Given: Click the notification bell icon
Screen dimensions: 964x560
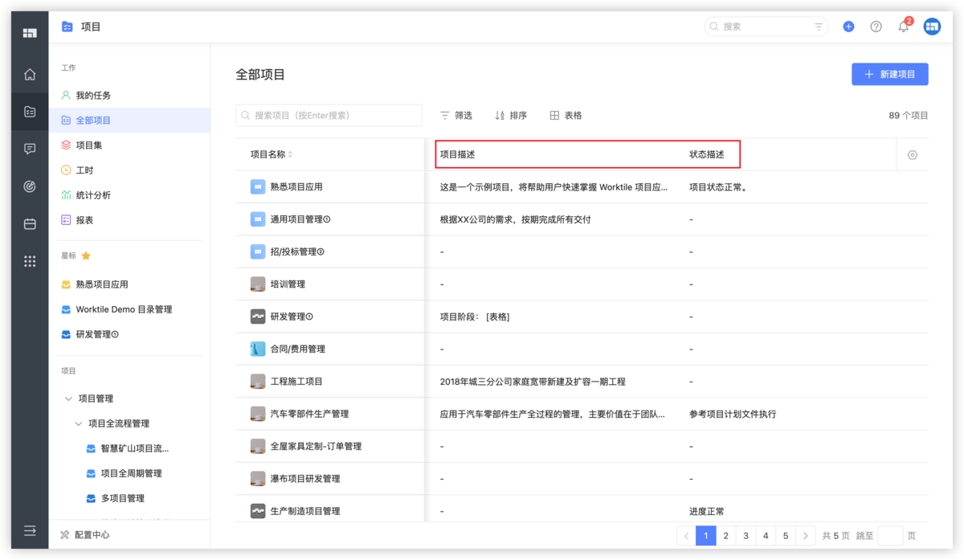Looking at the screenshot, I should coord(903,27).
